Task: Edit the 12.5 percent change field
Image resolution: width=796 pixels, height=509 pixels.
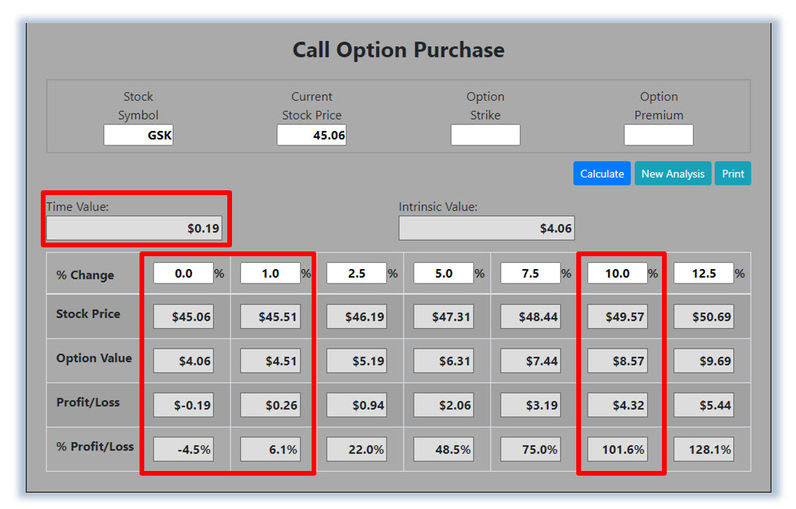Action: click(704, 274)
